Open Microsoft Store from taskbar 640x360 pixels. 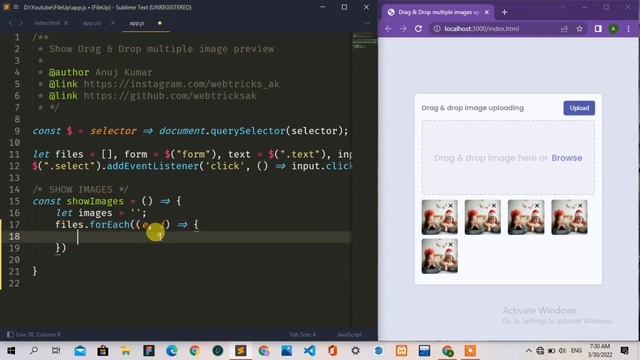103,351
